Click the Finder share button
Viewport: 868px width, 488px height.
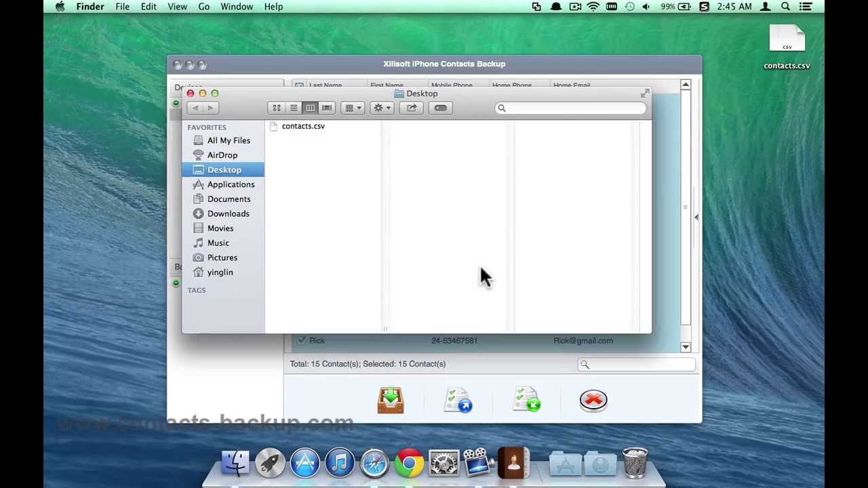(412, 108)
